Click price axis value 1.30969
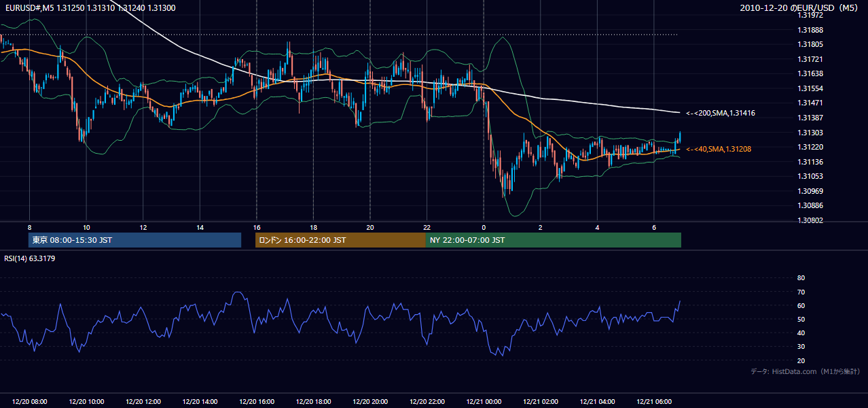This screenshot has width=868, height=408. [x=810, y=191]
